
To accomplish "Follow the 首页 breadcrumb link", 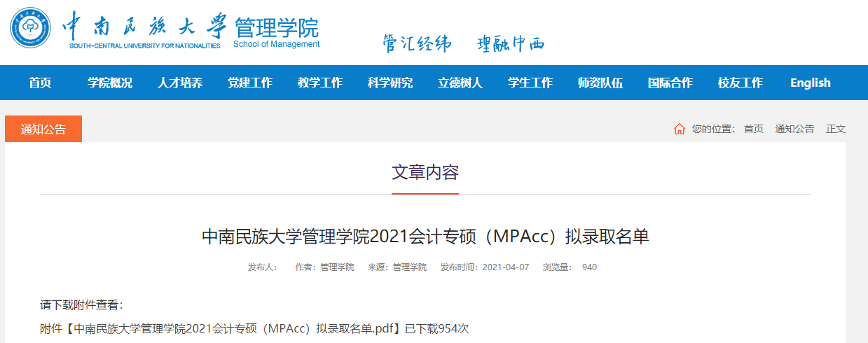I will pyautogui.click(x=754, y=129).
